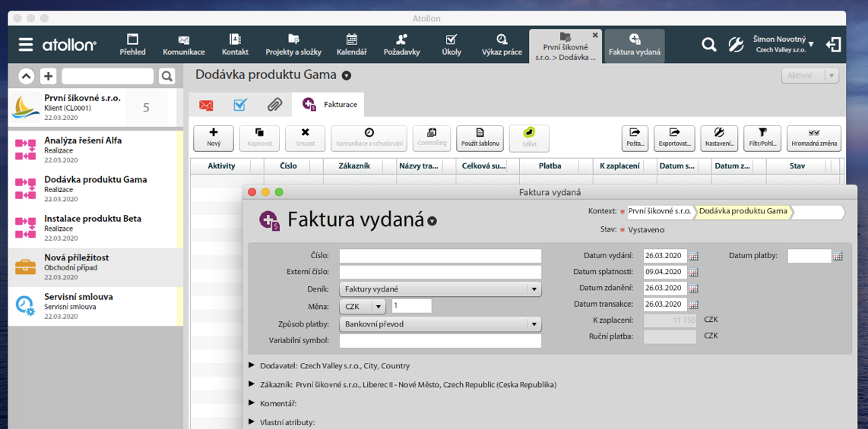Open the red envelope communication tab
Image resolution: width=868 pixels, height=429 pixels.
205,105
